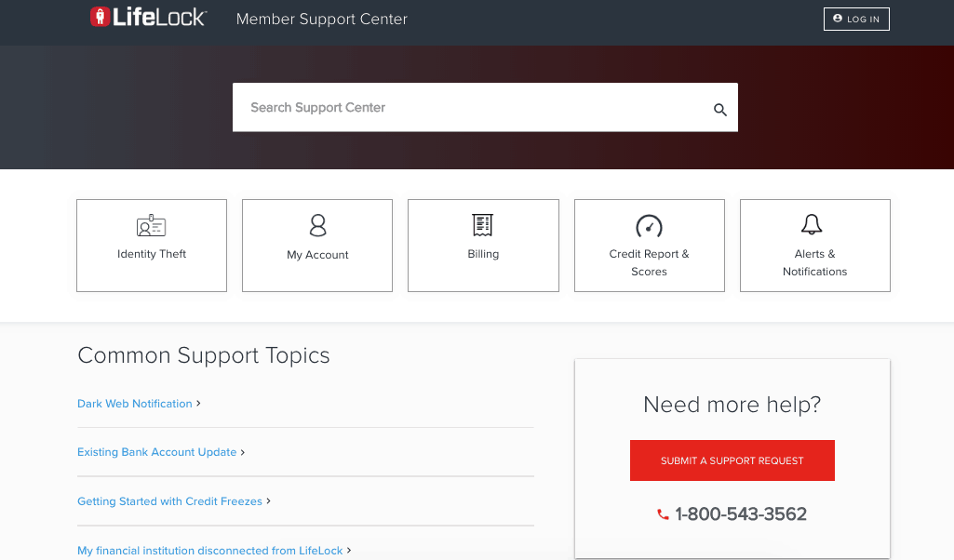Click the red phone icon near the number
Screen dimensions: 954x560
(x=662, y=513)
